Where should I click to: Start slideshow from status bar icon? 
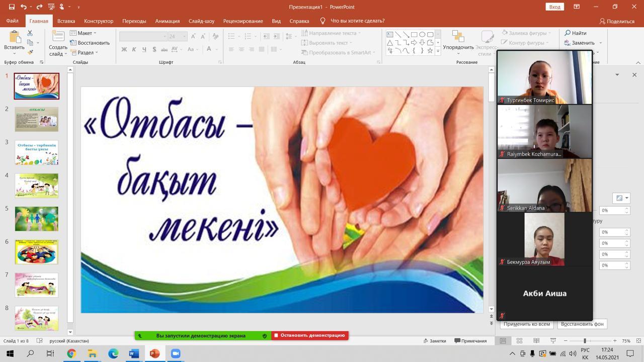[553, 341]
